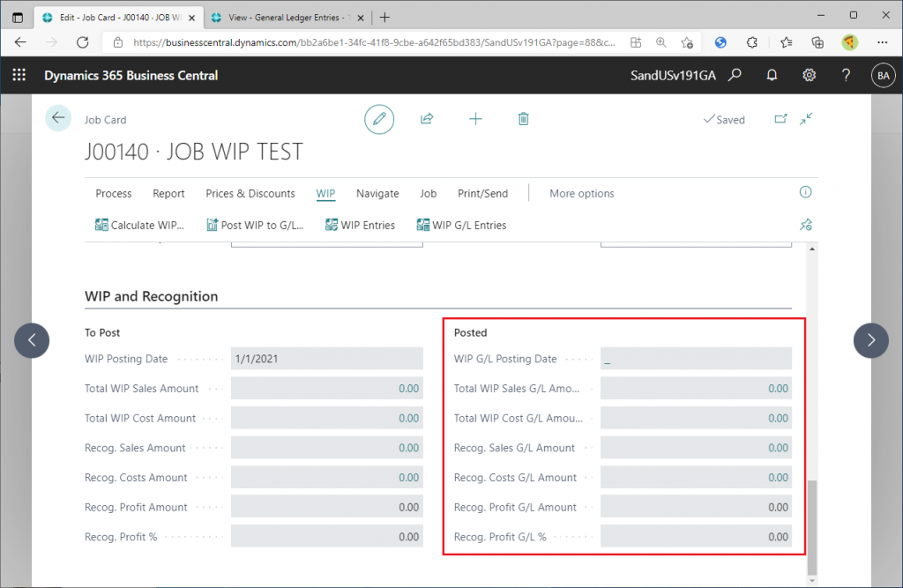903x588 pixels.
Task: Add page to favorites with star-plus icon
Action: pyautogui.click(x=686, y=42)
